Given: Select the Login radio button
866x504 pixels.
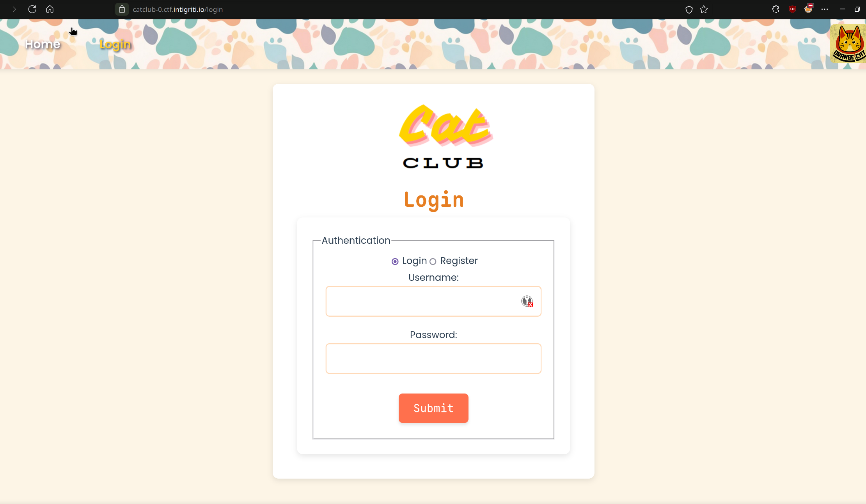Looking at the screenshot, I should click(395, 261).
